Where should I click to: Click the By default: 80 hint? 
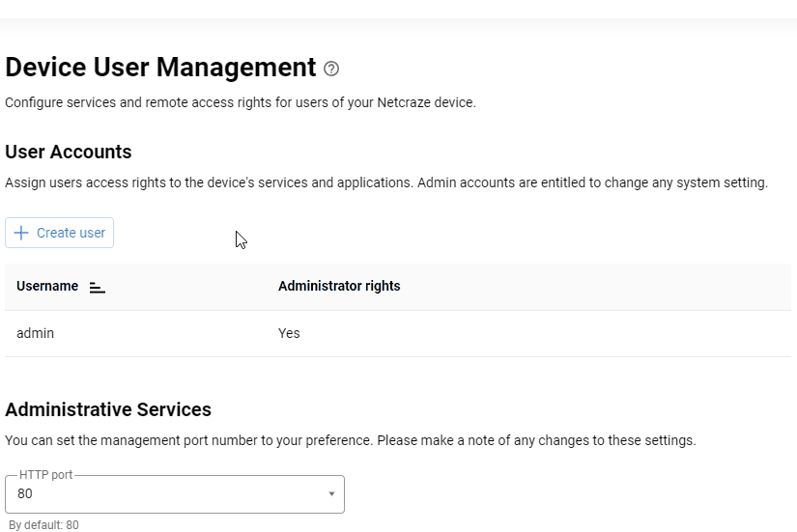click(x=43, y=525)
